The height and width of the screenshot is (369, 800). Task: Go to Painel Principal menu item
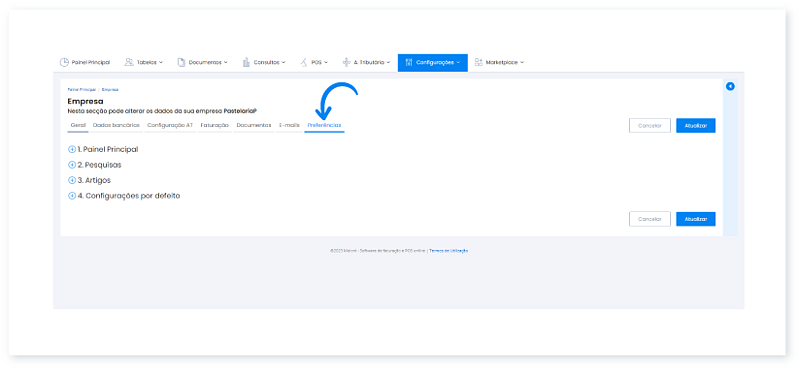pos(85,62)
